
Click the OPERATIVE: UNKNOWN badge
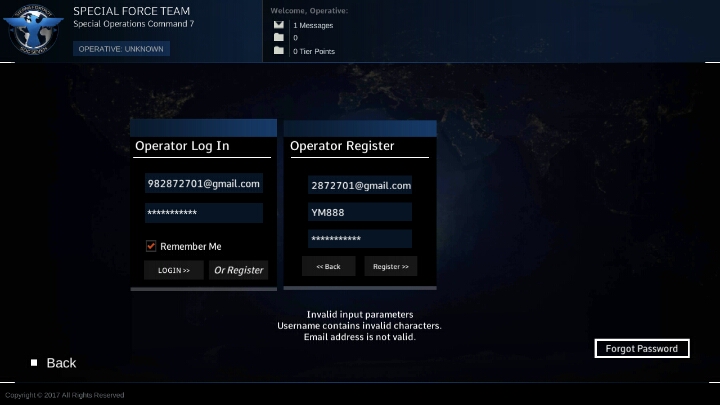(121, 49)
